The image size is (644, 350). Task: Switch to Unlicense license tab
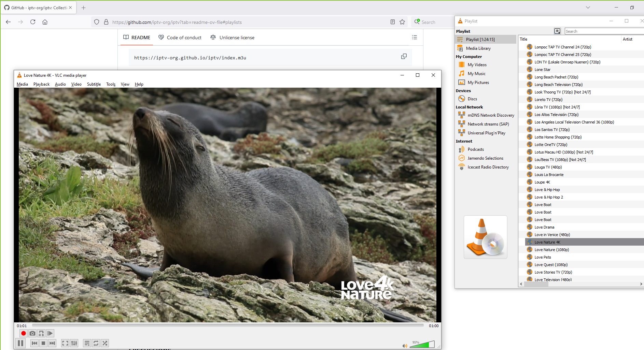[233, 38]
